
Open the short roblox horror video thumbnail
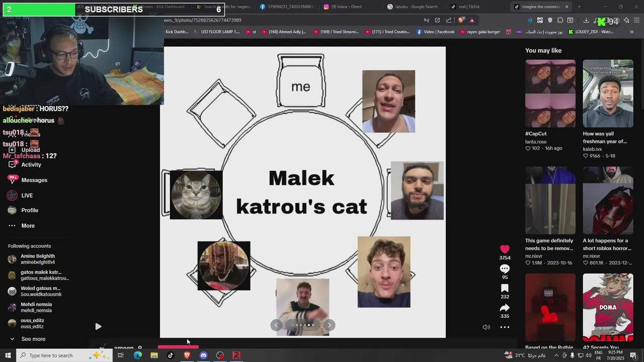pyautogui.click(x=608, y=201)
